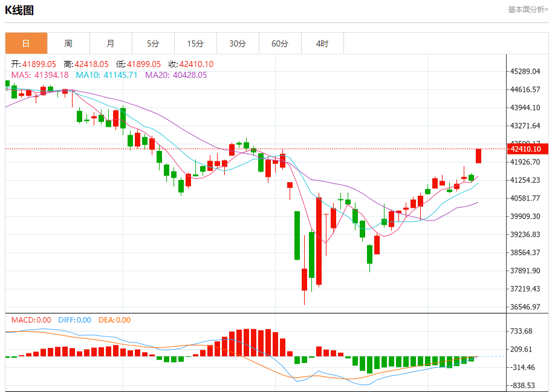Click the -838.53 MACD axis label
The image size is (555, 392).
[522, 385]
